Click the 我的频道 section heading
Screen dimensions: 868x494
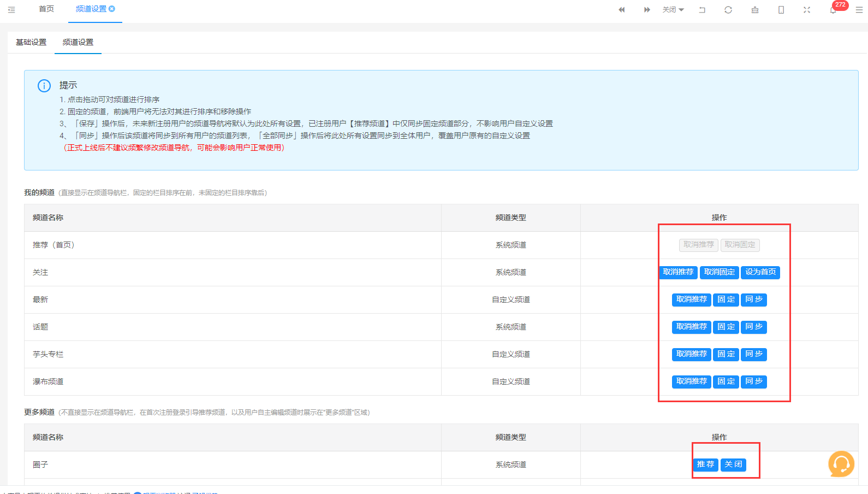pos(39,192)
